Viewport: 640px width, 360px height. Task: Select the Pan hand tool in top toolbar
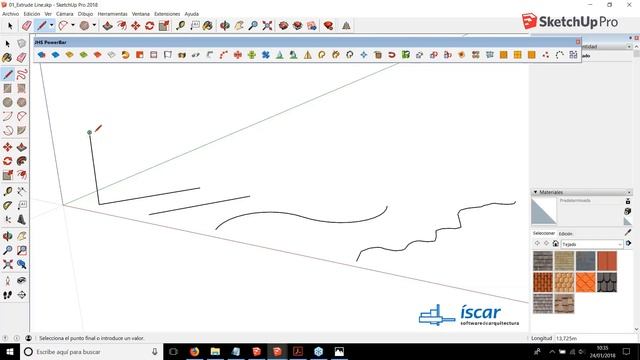pyautogui.click(x=239, y=26)
